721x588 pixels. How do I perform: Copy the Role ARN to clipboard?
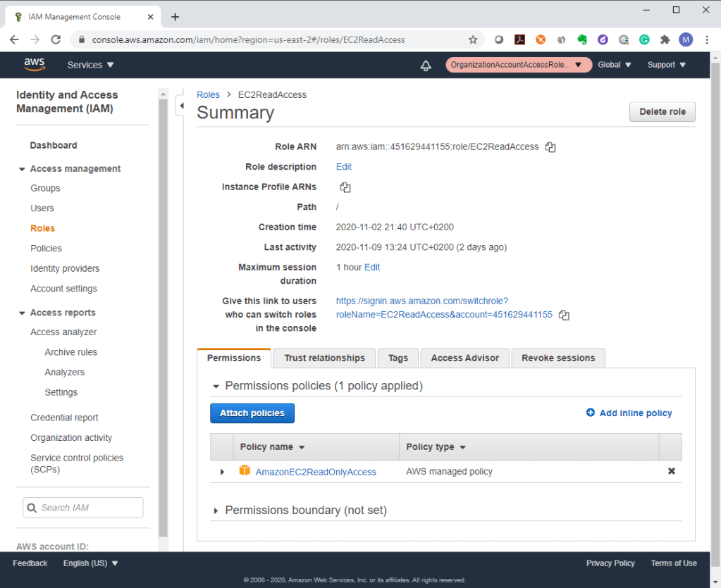pyautogui.click(x=550, y=147)
